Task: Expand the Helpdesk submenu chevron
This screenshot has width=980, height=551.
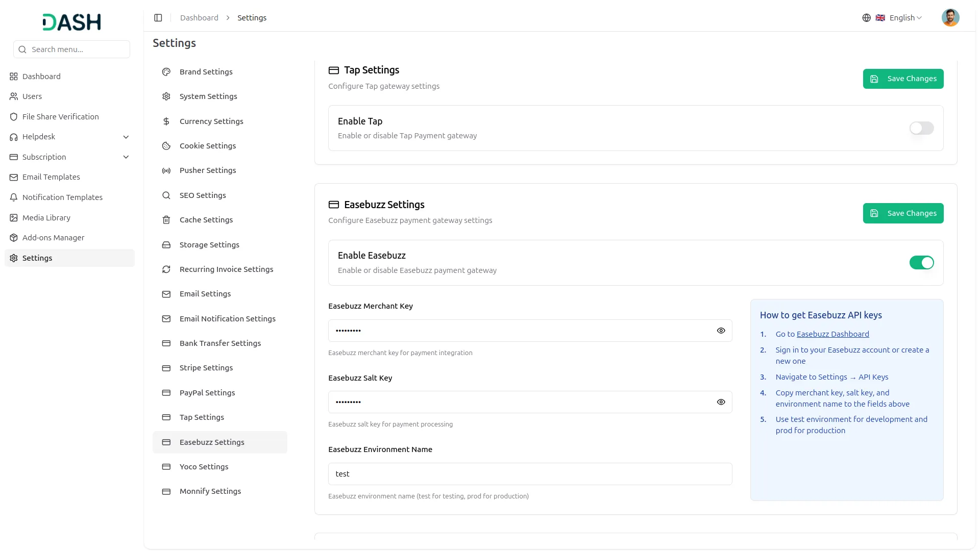Action: (126, 137)
